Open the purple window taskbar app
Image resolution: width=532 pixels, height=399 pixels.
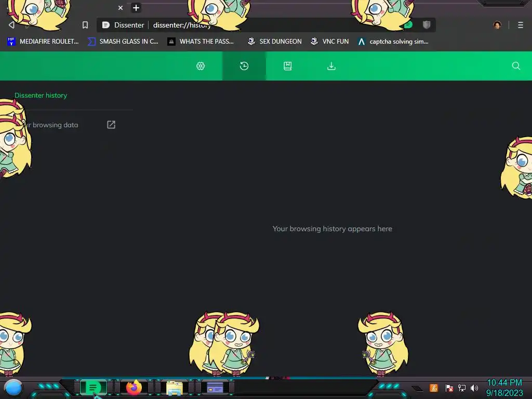215,388
